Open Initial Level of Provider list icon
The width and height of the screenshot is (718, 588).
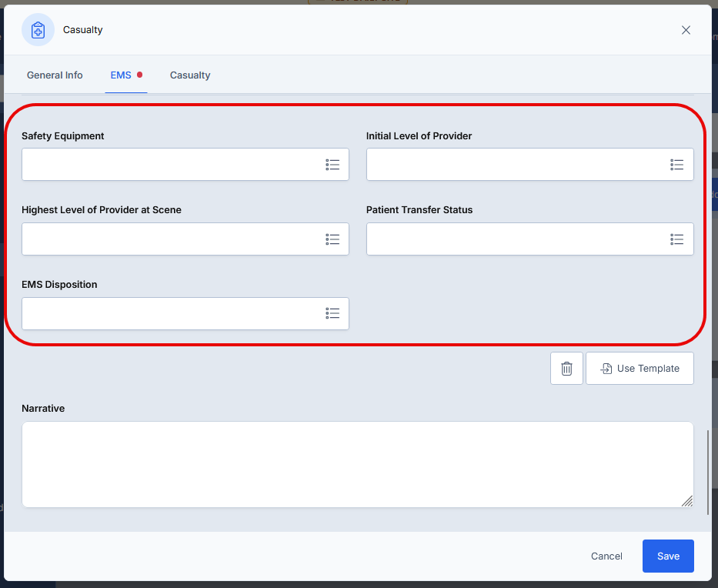pos(676,165)
